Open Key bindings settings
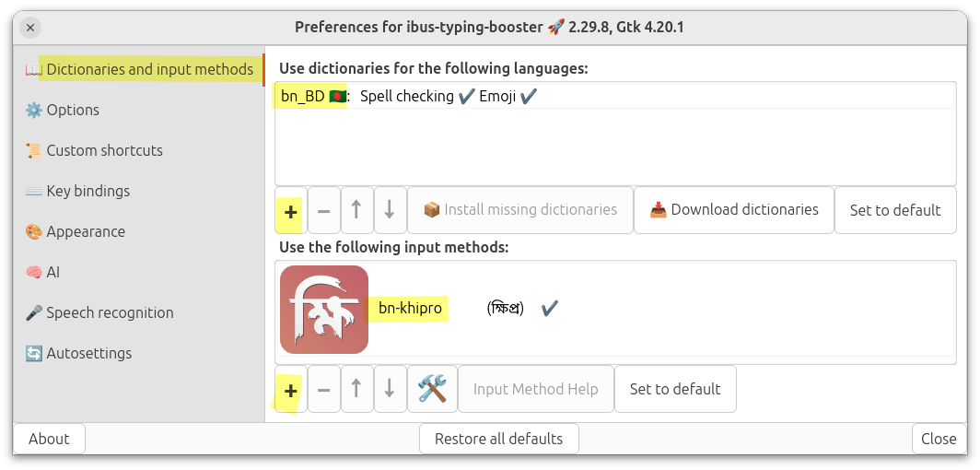This screenshot has height=470, width=980. (x=87, y=191)
